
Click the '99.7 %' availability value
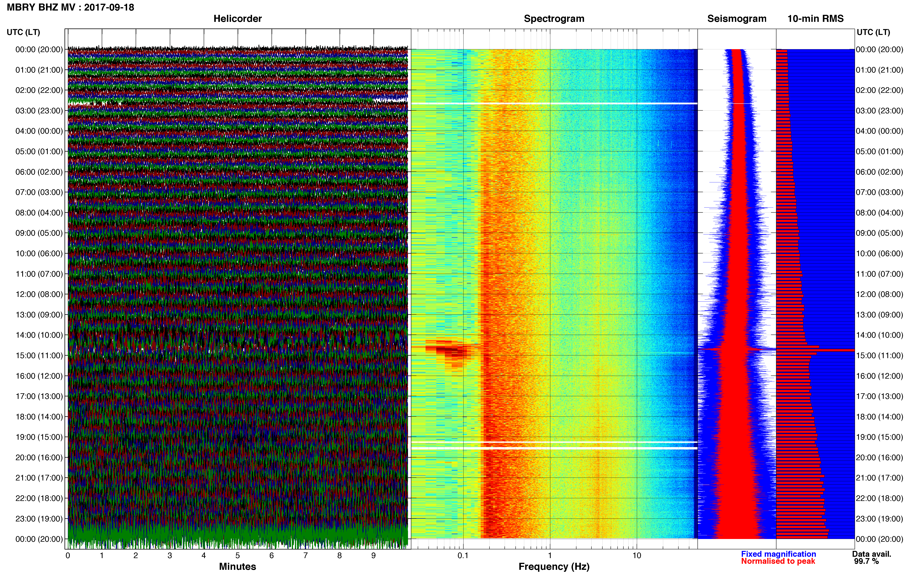click(x=866, y=562)
